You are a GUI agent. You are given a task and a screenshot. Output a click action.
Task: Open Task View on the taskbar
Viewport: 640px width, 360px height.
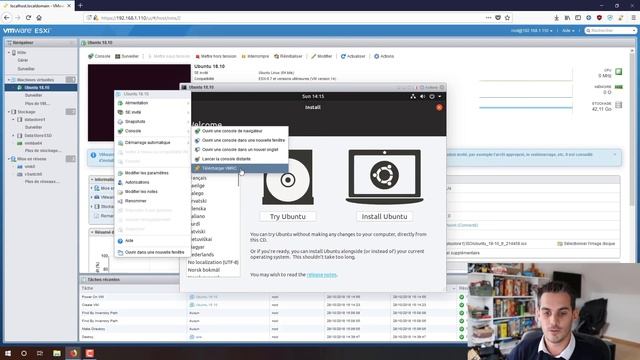point(40,353)
